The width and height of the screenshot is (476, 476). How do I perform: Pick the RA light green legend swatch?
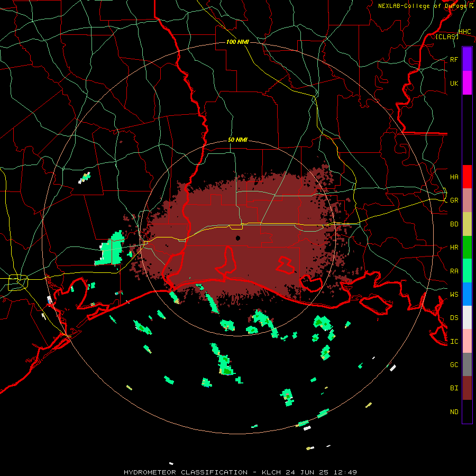[x=467, y=271]
